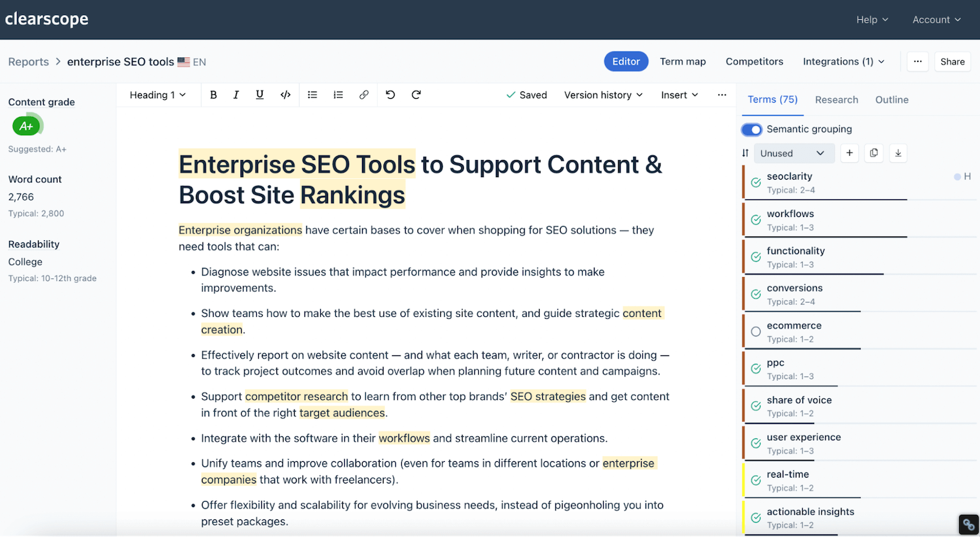Open the Unused filter dropdown
Screen dimensions: 980x537
click(794, 153)
